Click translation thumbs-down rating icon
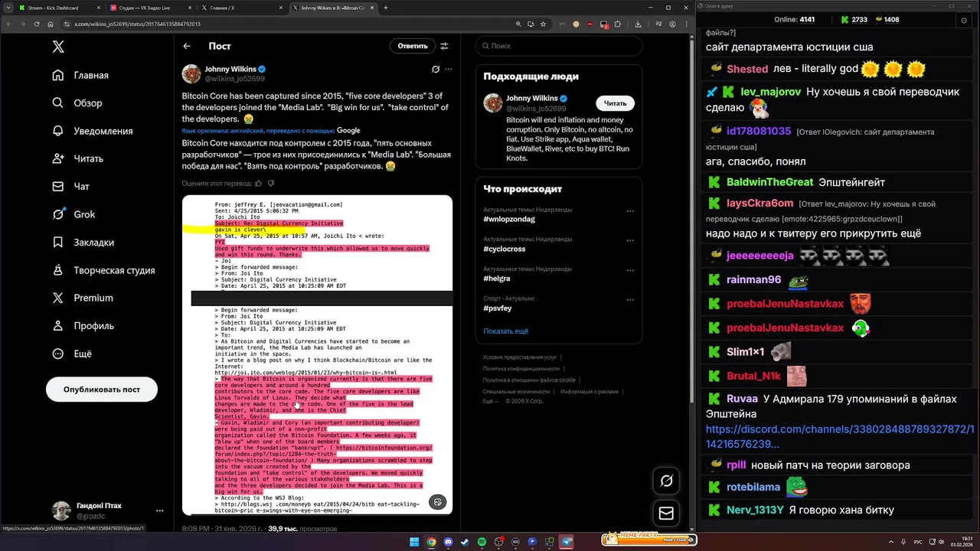 (x=271, y=184)
